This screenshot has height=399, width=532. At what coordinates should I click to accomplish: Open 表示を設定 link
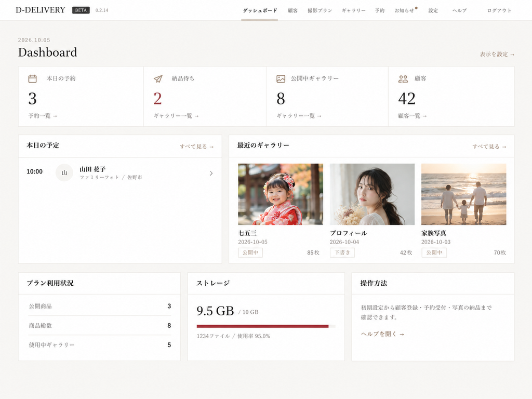[497, 54]
